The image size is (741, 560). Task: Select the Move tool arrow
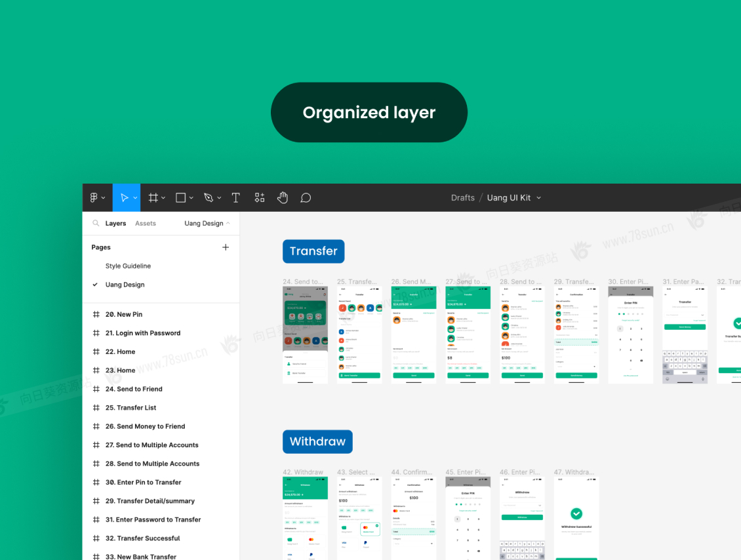tap(123, 197)
